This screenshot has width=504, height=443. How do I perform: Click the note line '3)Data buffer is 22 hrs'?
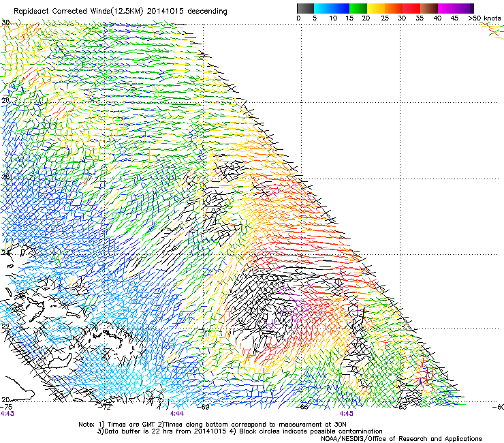[x=240, y=431]
